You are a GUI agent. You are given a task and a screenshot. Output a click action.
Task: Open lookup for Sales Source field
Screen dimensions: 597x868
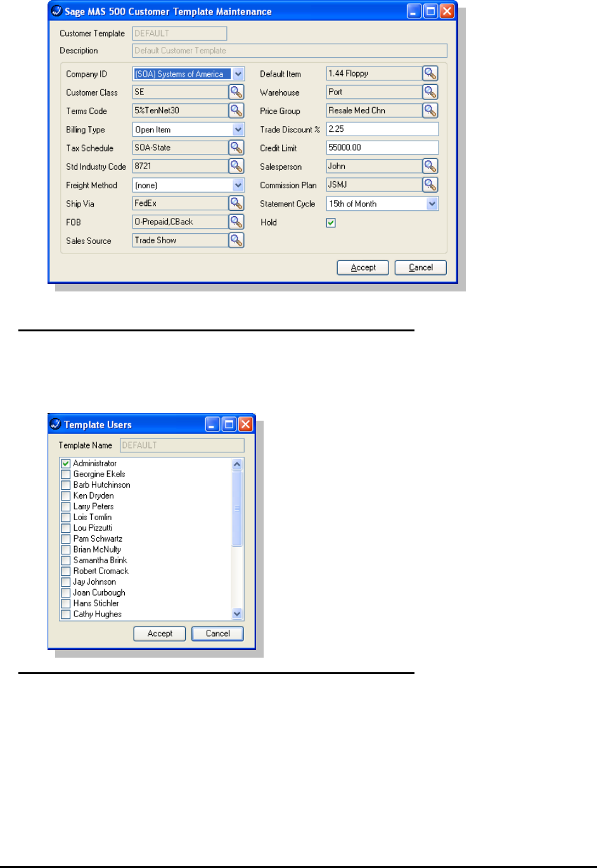point(236,241)
